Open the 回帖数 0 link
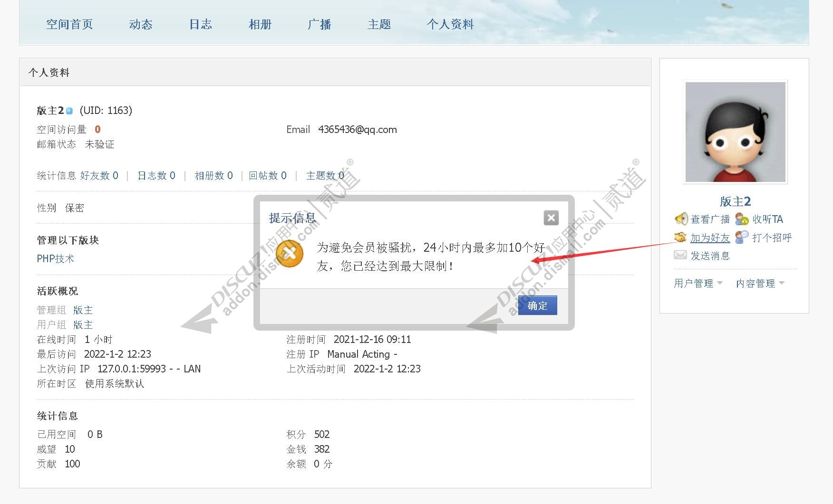The height and width of the screenshot is (504, 833). pos(268,176)
